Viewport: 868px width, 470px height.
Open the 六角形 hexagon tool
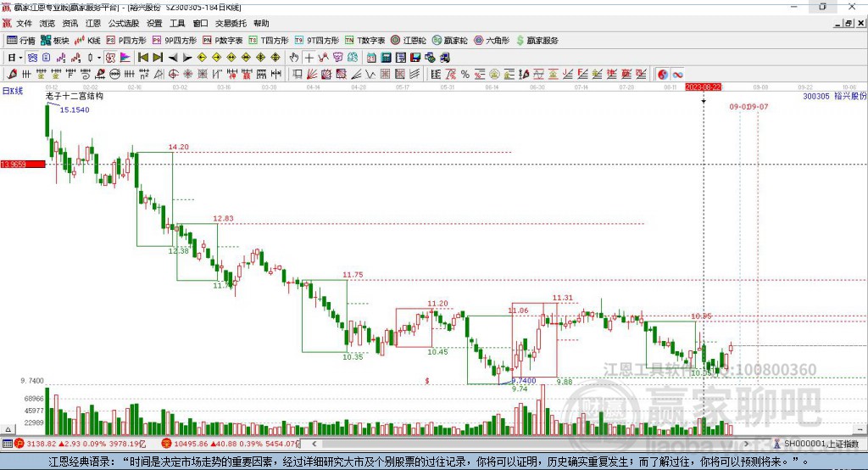[492, 40]
